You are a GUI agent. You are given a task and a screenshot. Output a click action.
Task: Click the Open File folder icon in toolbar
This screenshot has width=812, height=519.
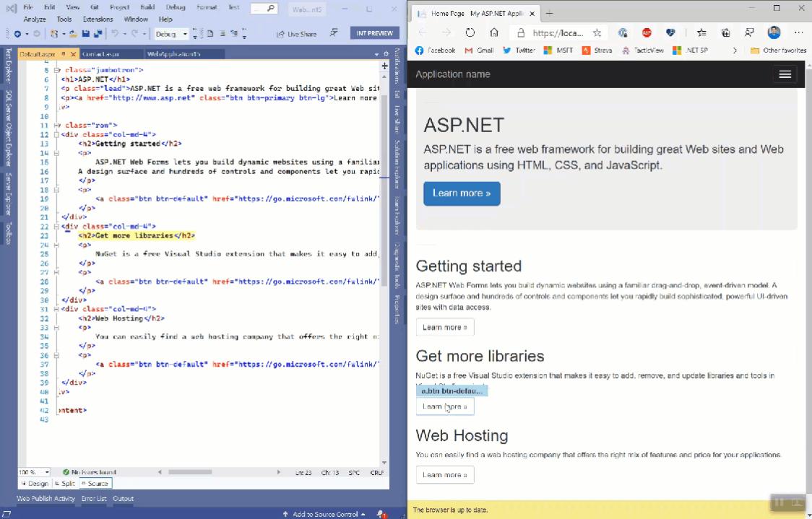[x=73, y=34]
